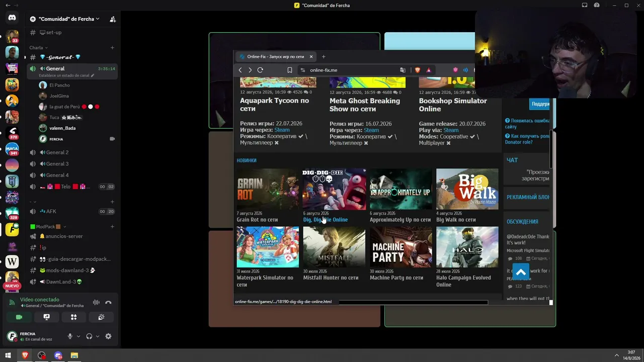
Task: Open the server icon with 370 badge
Action: 12,133
